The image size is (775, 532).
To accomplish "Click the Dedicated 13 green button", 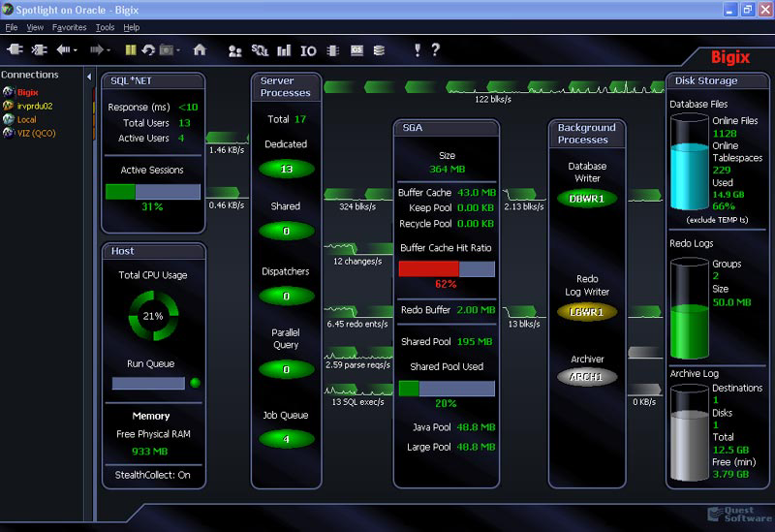I will 287,169.
